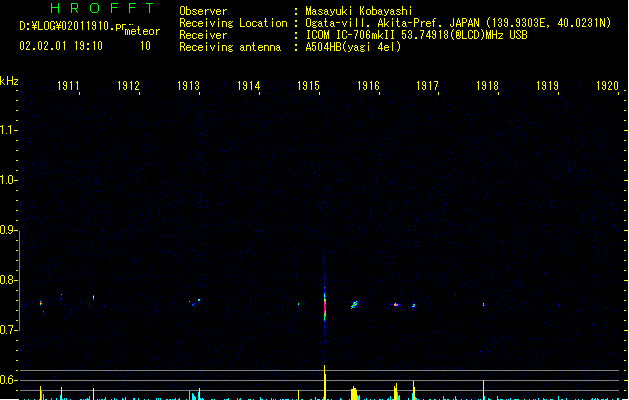
Task: Click the date stamp 02.02.01 19:10
Action: (61, 46)
